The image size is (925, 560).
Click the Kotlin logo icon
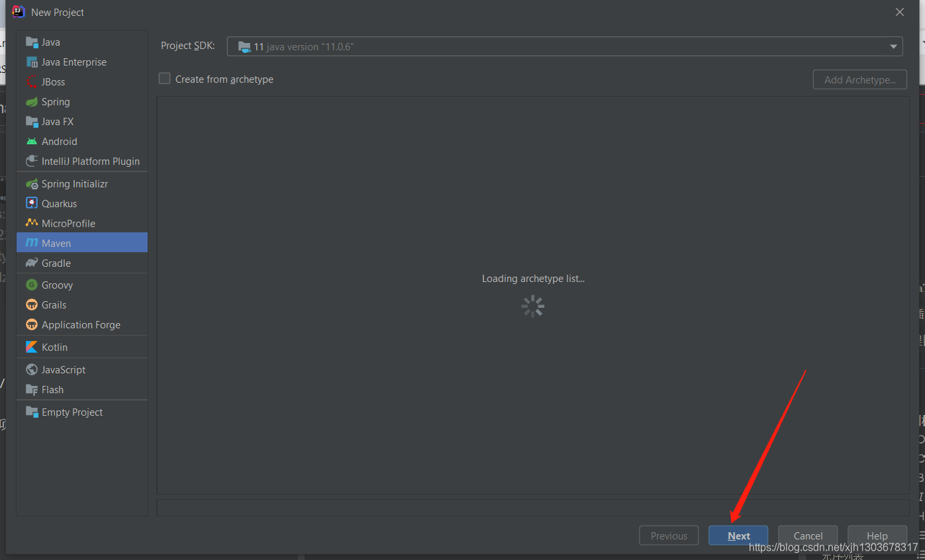[x=32, y=348]
